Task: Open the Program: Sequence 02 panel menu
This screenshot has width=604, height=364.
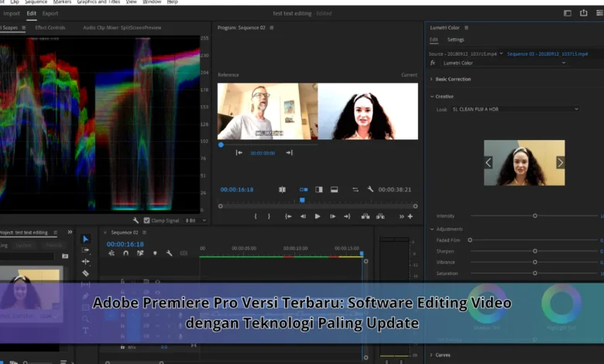Action: click(x=272, y=28)
